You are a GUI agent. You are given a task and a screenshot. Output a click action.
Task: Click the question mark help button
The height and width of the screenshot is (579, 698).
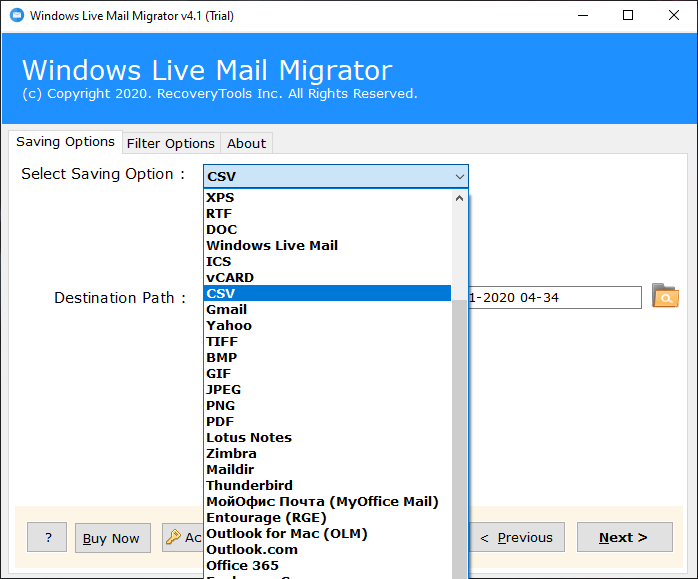pyautogui.click(x=47, y=538)
